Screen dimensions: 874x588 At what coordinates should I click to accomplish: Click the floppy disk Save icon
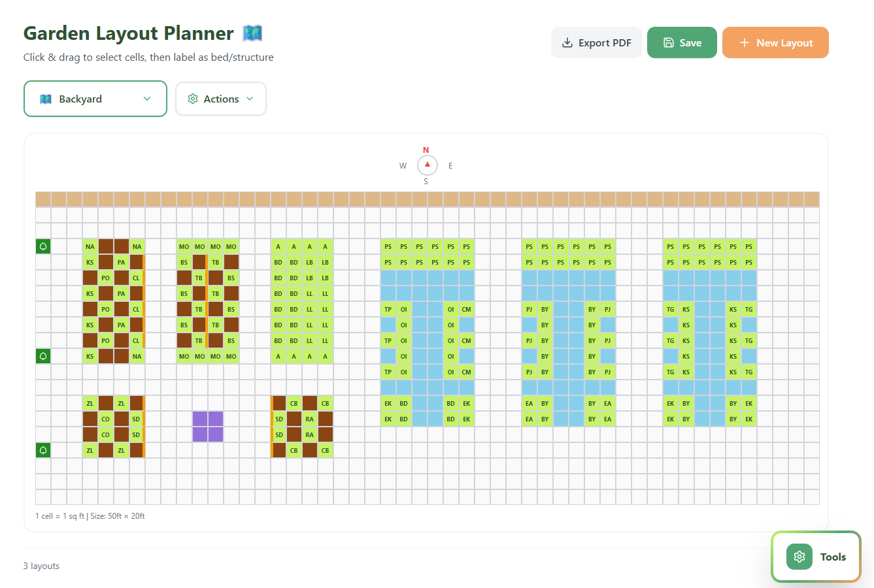(x=669, y=43)
